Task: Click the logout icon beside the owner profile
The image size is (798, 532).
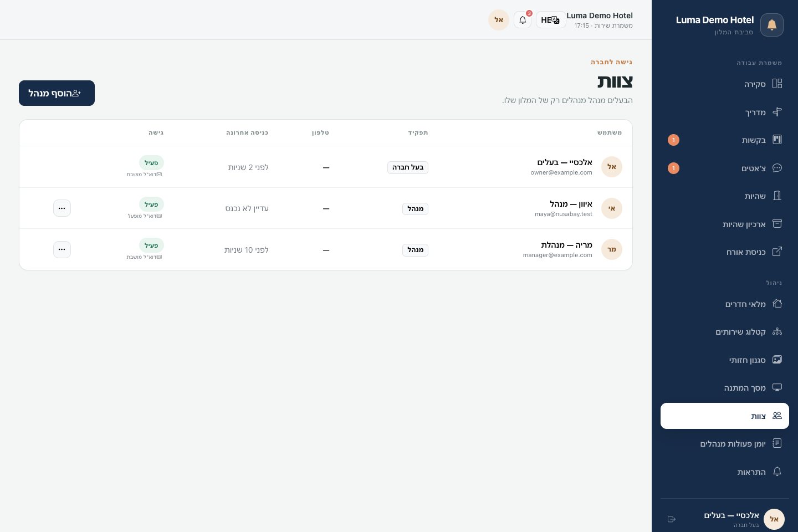Action: (x=672, y=519)
